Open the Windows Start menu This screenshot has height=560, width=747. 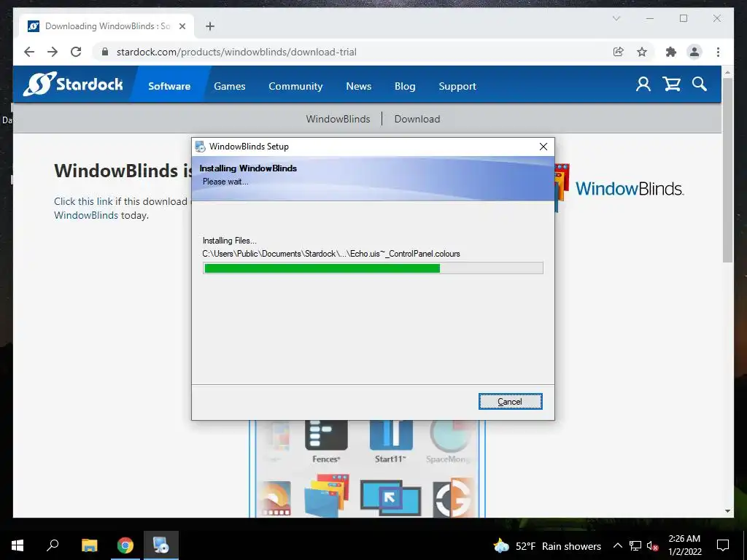(x=18, y=545)
